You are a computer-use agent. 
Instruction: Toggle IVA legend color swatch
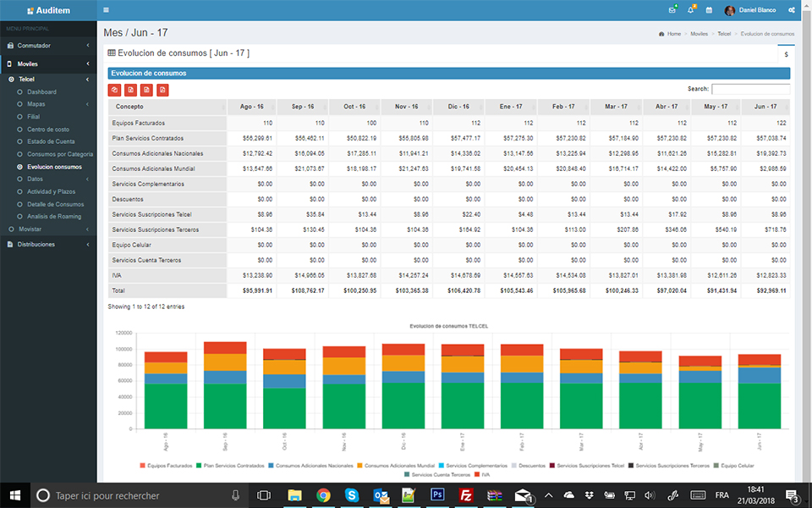click(x=477, y=474)
